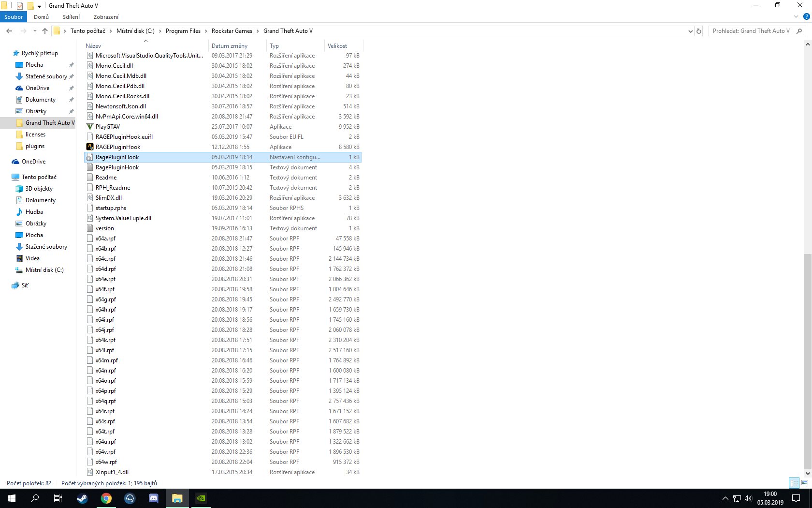Click the startup.rphs file icon
This screenshot has height=508, width=812.
[90, 208]
